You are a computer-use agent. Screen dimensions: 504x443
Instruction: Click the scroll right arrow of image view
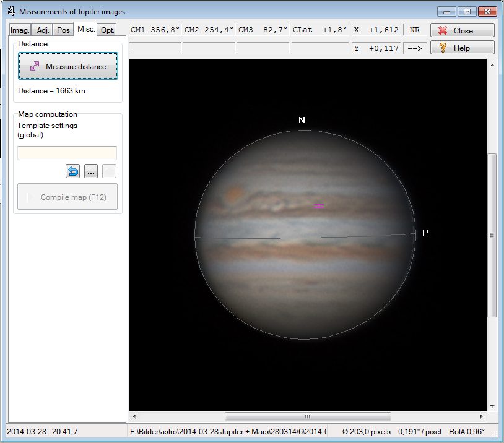tap(481, 416)
